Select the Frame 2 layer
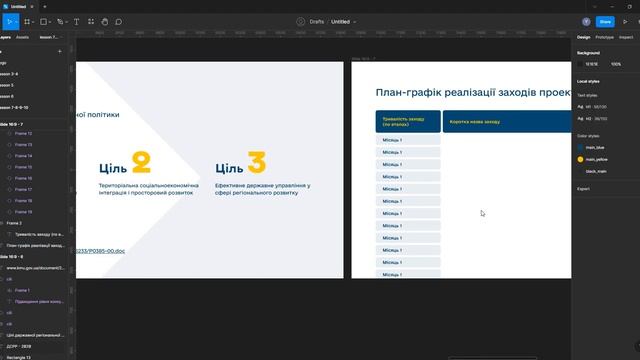Viewport: 640px width, 360px height. point(14,223)
